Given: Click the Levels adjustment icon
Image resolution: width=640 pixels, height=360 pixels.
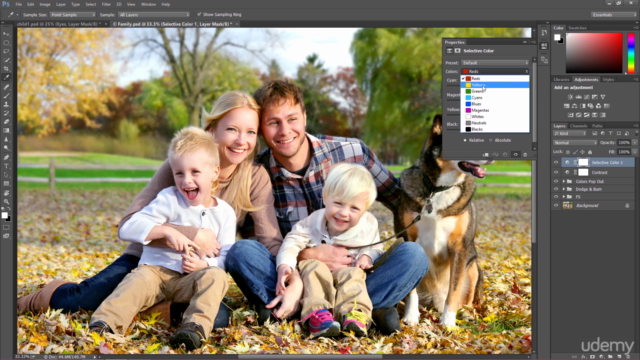Looking at the screenshot, I should (x=578, y=97).
